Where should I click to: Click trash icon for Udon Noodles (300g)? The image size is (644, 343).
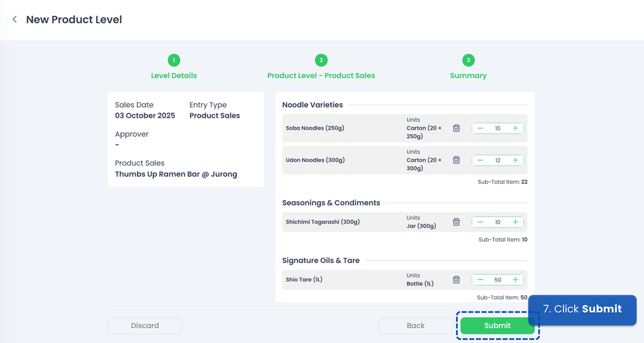(x=457, y=160)
